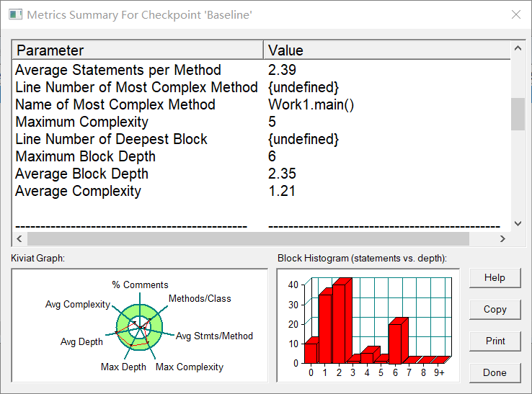Close the Metrics Summary window

click(x=516, y=14)
